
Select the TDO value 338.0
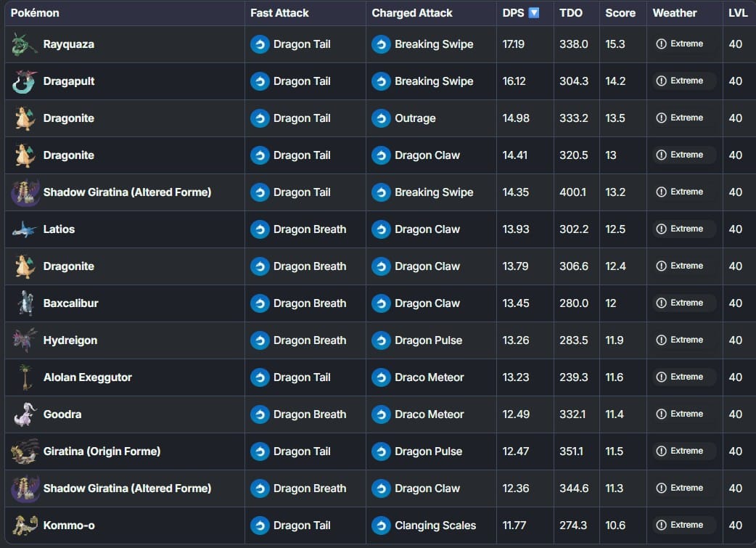574,44
